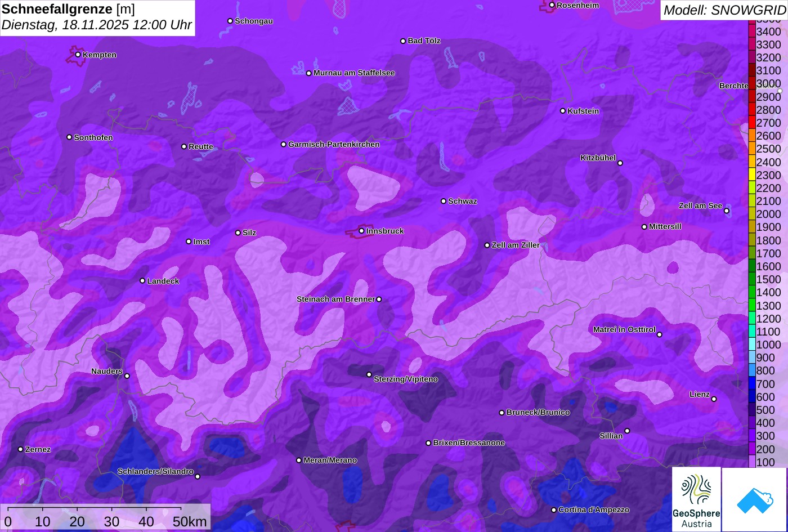788x532 pixels.
Task: Click the Schlanders/Silandro marker dot
Action: 198,477
